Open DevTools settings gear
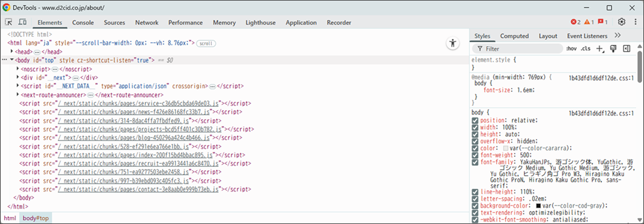644x224 pixels. 622,22
